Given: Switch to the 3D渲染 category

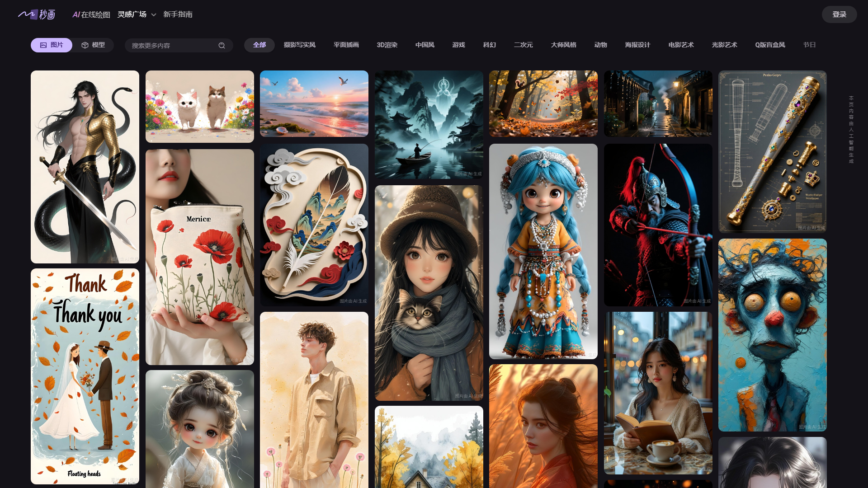Looking at the screenshot, I should point(387,45).
